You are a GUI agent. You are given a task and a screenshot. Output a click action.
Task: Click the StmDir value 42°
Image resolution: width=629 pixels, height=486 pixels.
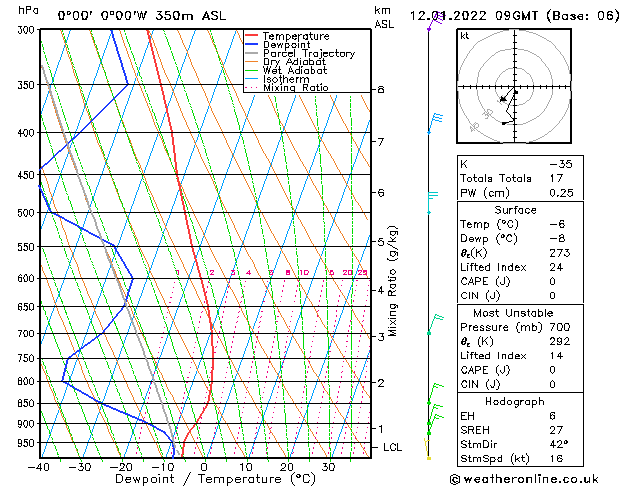(558, 444)
